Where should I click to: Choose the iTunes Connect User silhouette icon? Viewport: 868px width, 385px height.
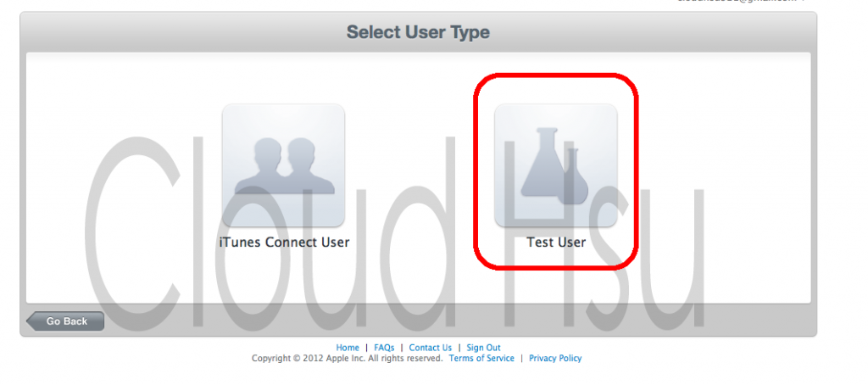tap(283, 165)
